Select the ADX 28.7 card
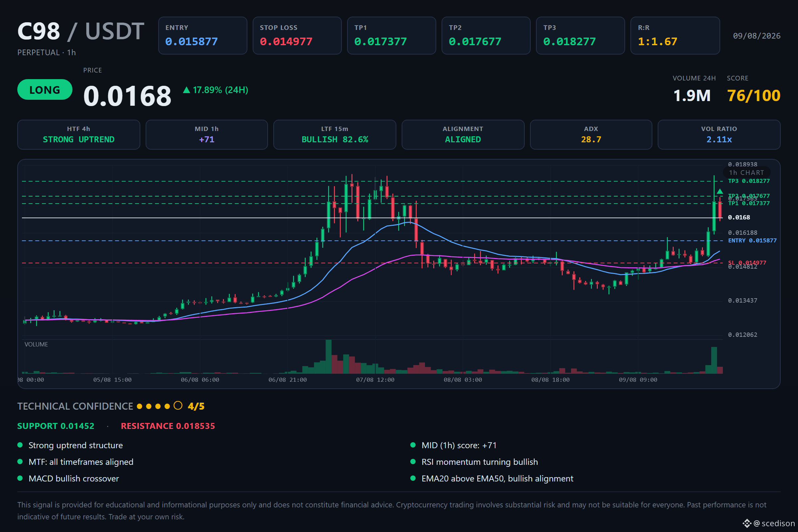The height and width of the screenshot is (532, 798). (x=591, y=135)
